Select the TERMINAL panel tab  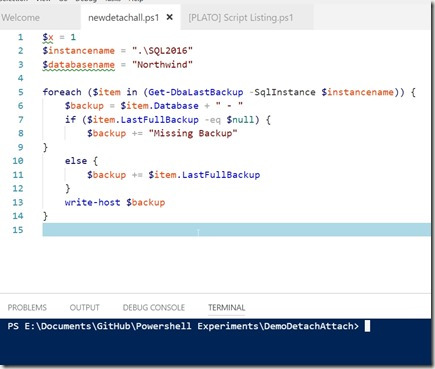(x=227, y=307)
